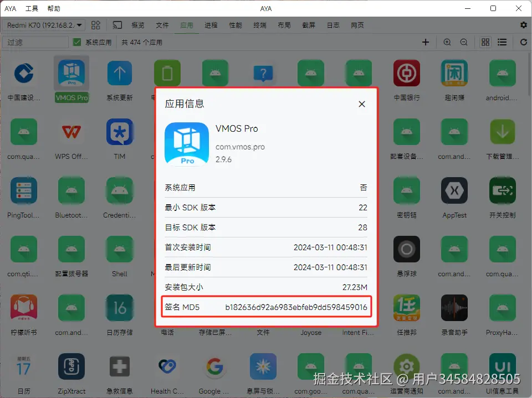Open the 趣闲赚 app icon

454,73
